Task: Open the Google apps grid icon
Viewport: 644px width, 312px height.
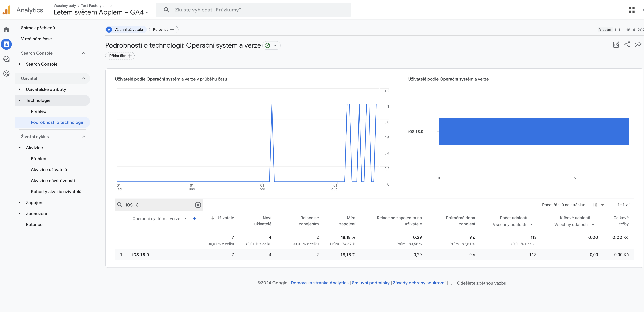Action: pyautogui.click(x=631, y=10)
